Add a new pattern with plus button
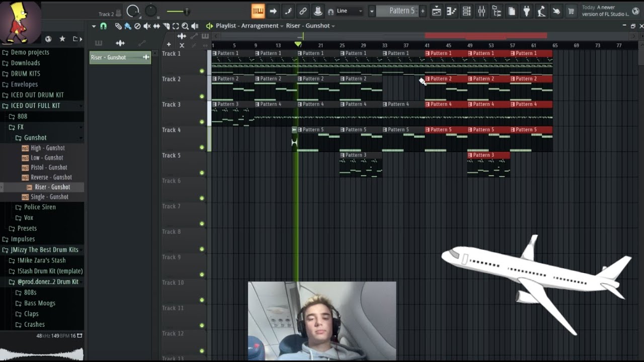The image size is (644, 362). click(x=423, y=11)
